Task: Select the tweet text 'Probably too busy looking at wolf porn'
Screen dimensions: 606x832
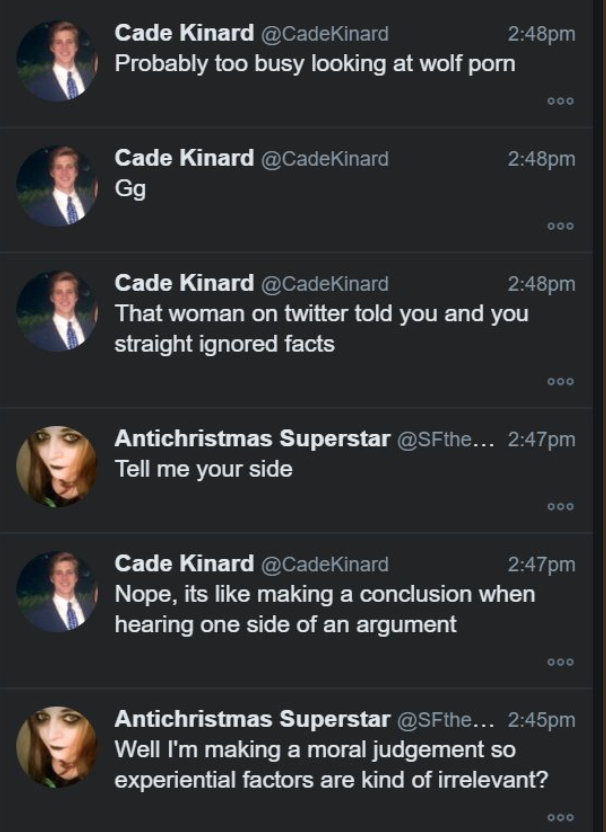Action: (315, 64)
